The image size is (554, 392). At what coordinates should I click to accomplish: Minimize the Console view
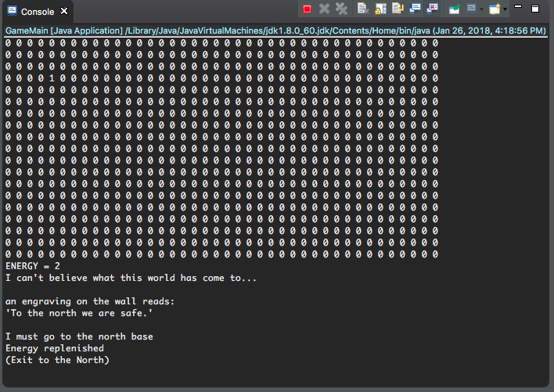(x=519, y=8)
